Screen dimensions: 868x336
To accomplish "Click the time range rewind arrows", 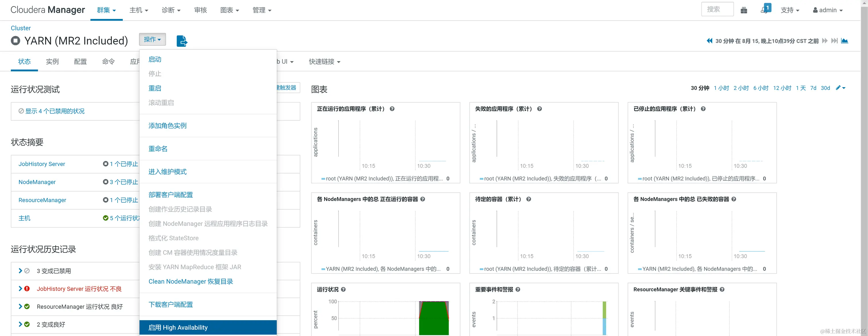I will (709, 41).
